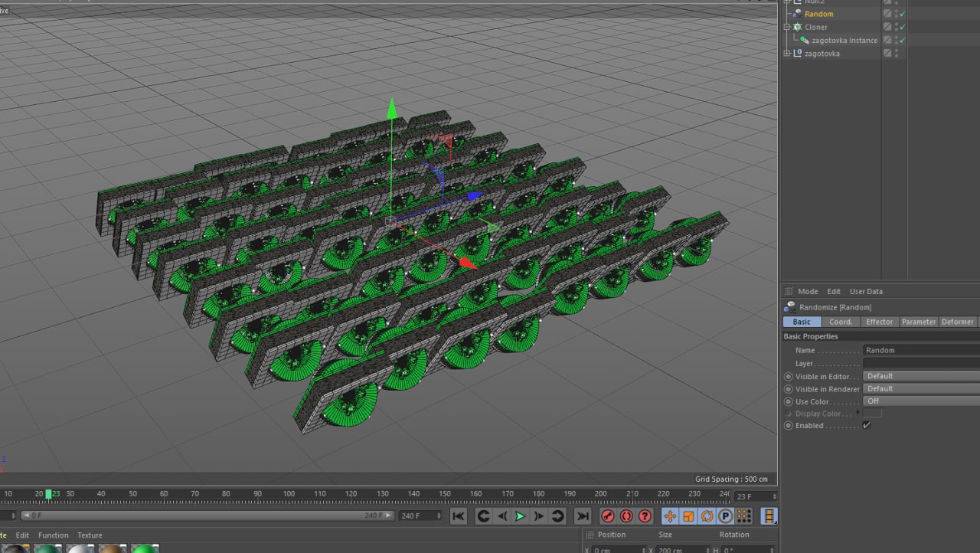Click Randomize icon in attribute header
Screen dimensions: 980x553
(x=790, y=307)
